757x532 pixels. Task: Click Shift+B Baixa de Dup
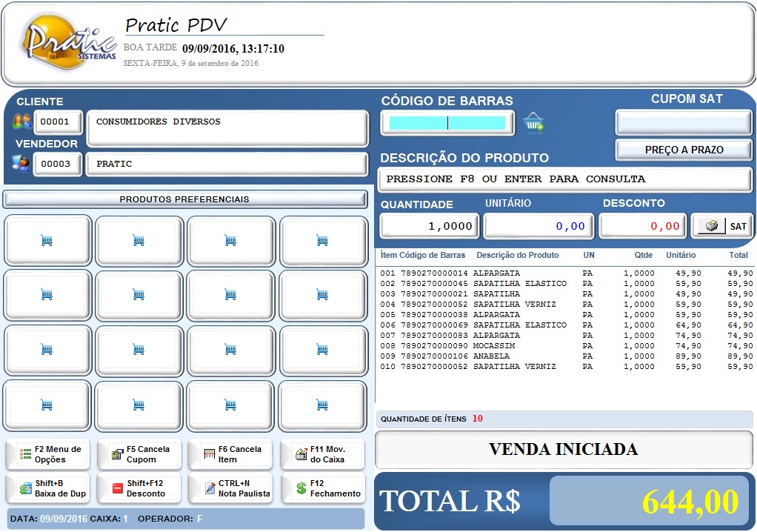coord(48,488)
